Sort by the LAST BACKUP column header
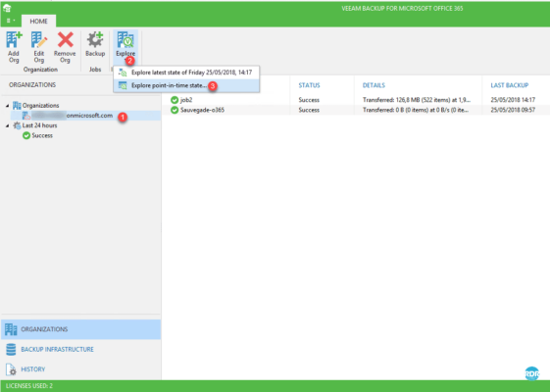 tap(509, 85)
